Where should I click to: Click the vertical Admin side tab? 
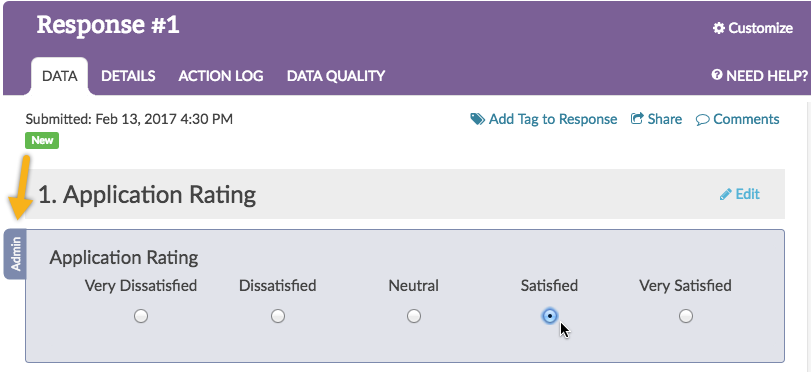pos(16,254)
